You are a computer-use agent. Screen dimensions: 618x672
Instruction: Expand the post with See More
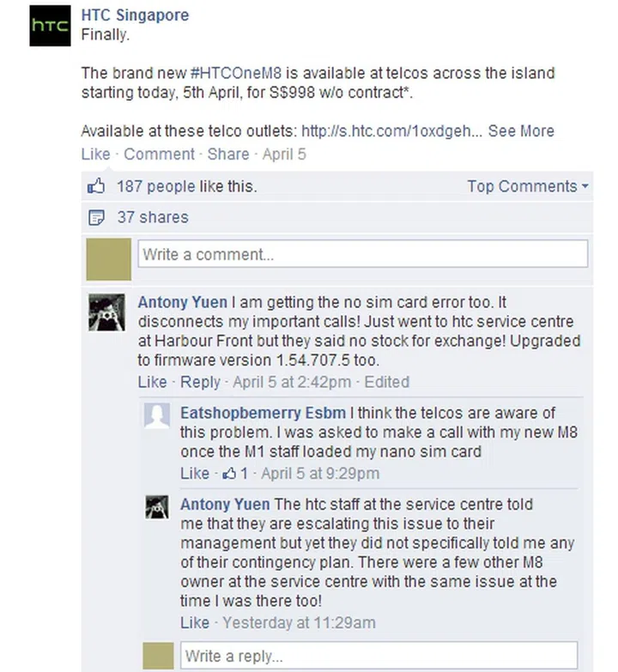click(x=521, y=130)
